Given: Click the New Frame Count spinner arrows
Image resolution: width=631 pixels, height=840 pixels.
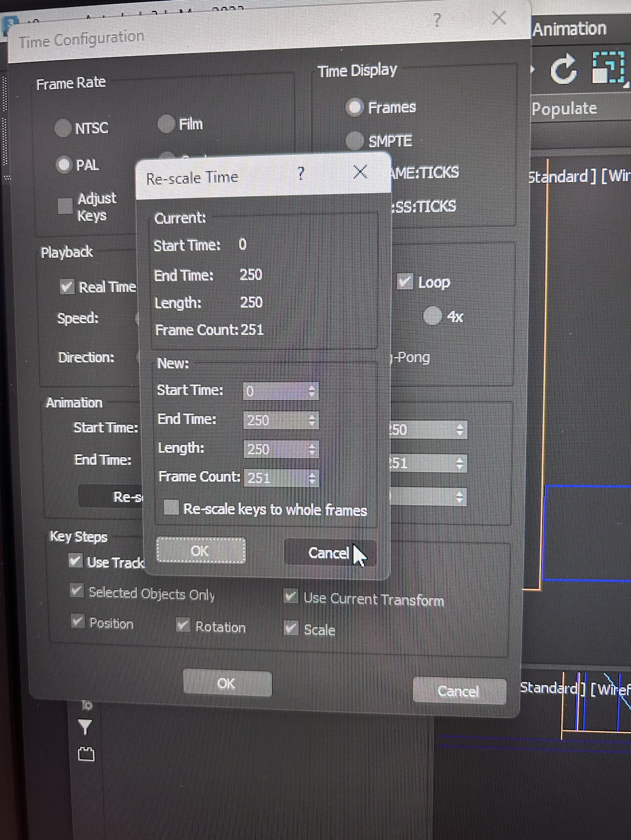Looking at the screenshot, I should pyautogui.click(x=312, y=478).
